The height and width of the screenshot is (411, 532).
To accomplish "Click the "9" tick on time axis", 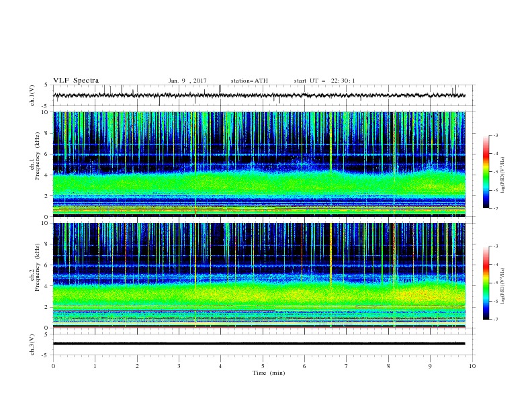I will point(430,366).
